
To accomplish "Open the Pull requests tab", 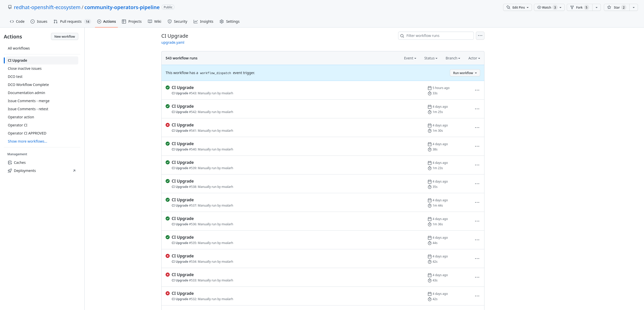I will coord(72,21).
